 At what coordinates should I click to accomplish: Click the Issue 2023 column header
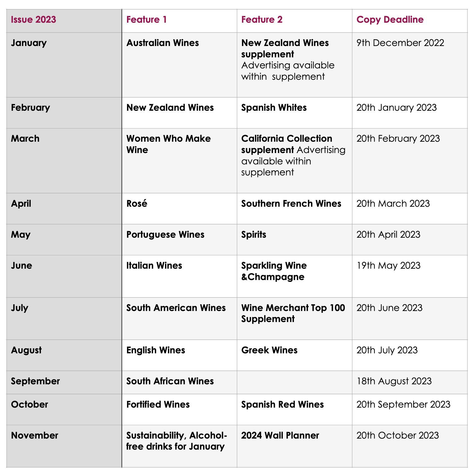(33, 20)
